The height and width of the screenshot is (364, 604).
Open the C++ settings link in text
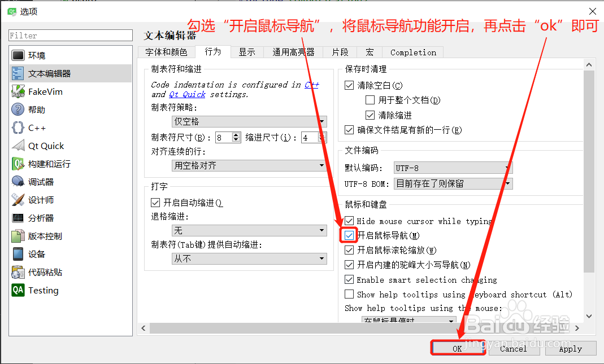tap(311, 85)
